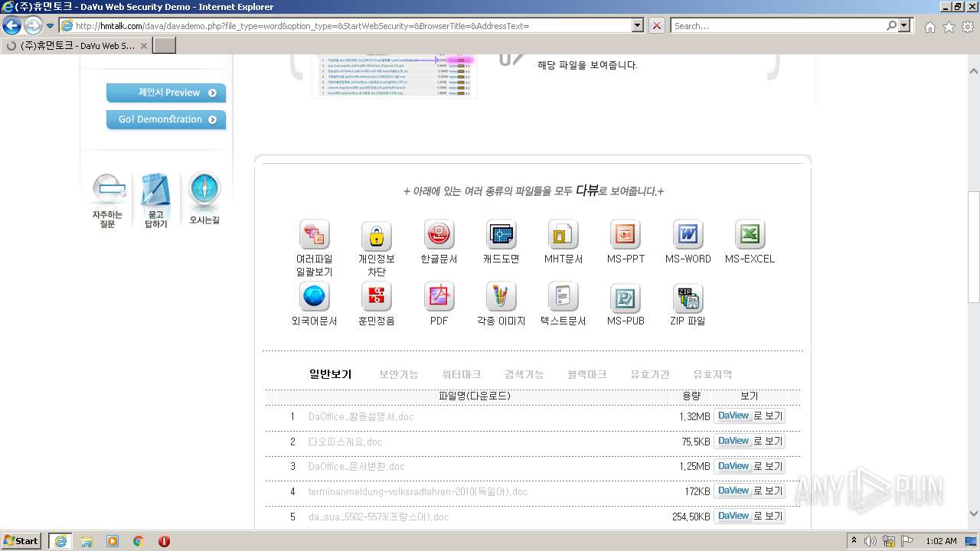The width and height of the screenshot is (980, 551).
Task: Download DaOffice_문서변환.doc file
Action: (x=356, y=467)
